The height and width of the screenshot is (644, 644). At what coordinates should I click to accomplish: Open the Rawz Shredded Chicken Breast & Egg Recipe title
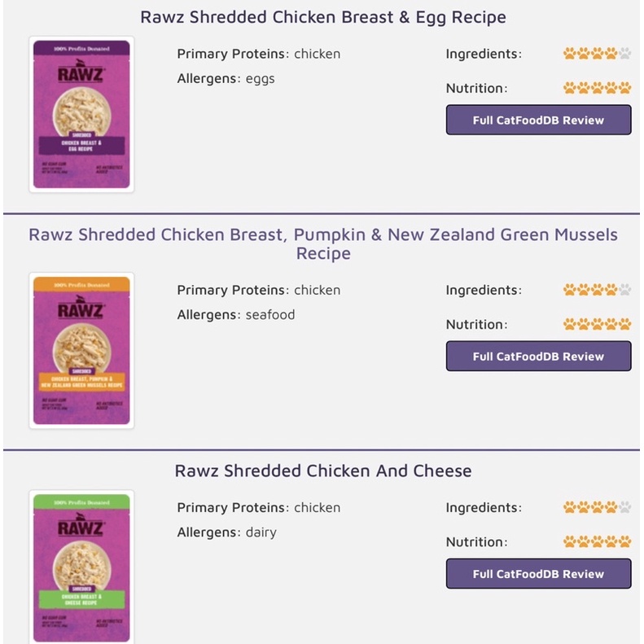[x=323, y=17]
